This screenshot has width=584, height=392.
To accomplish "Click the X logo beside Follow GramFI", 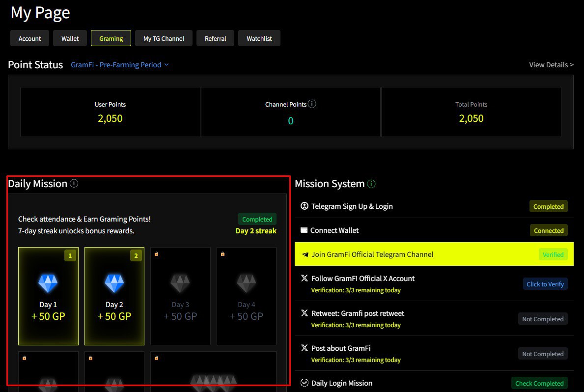I will coord(305,279).
